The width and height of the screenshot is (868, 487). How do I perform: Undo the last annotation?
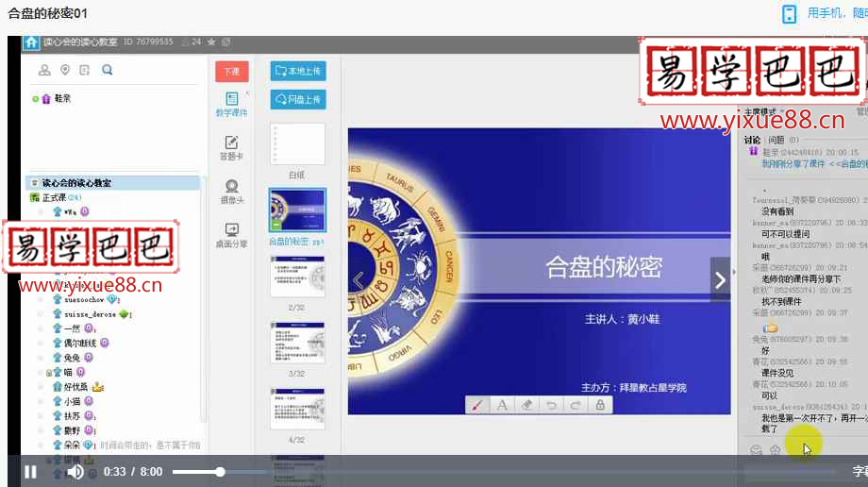(551, 405)
